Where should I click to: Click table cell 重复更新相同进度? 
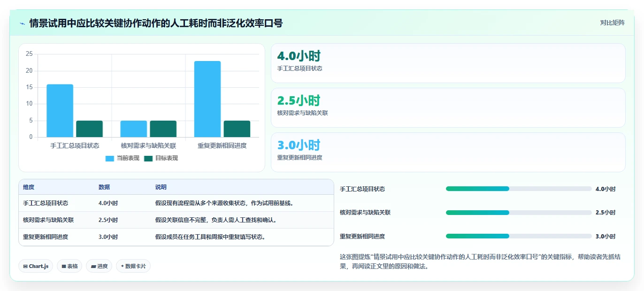pyautogui.click(x=46, y=237)
